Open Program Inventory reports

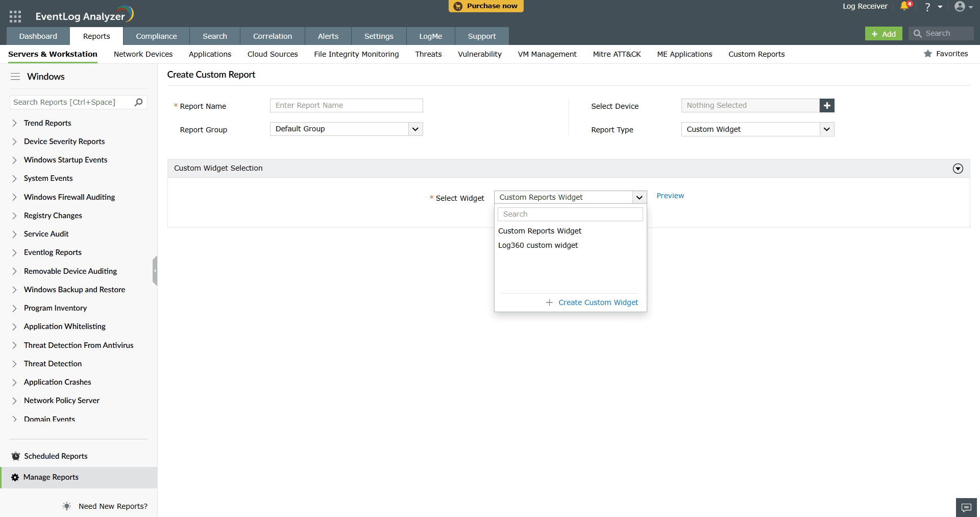55,308
